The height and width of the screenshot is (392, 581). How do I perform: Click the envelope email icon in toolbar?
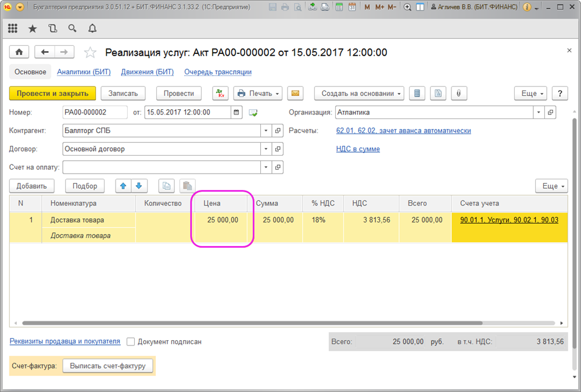(x=296, y=93)
